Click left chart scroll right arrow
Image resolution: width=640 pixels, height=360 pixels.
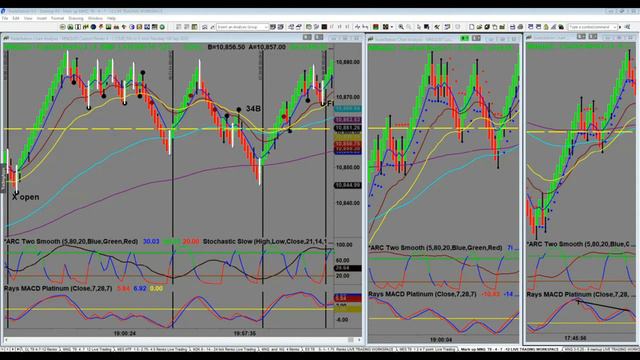point(359,340)
